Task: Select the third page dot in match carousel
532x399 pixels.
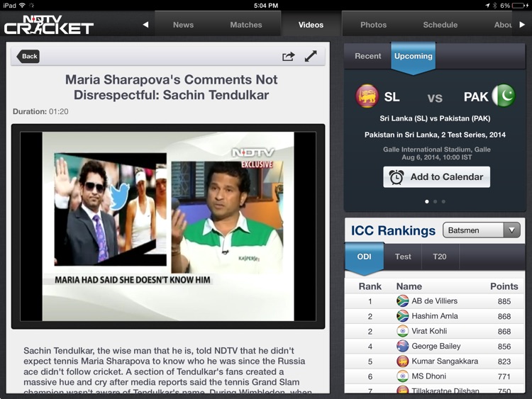Action: click(x=443, y=202)
